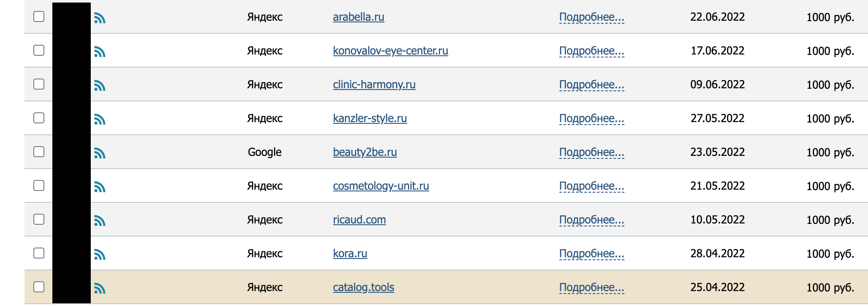The height and width of the screenshot is (305, 868).
Task: Click RSS icon for cosmetology-unit.ru row
Action: click(x=100, y=187)
